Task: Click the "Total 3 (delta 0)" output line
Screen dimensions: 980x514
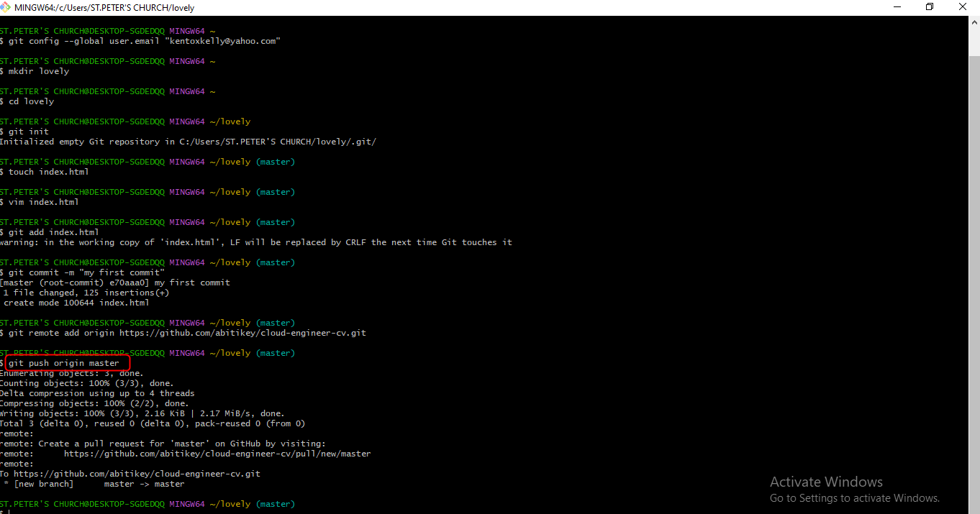Action: 153,423
